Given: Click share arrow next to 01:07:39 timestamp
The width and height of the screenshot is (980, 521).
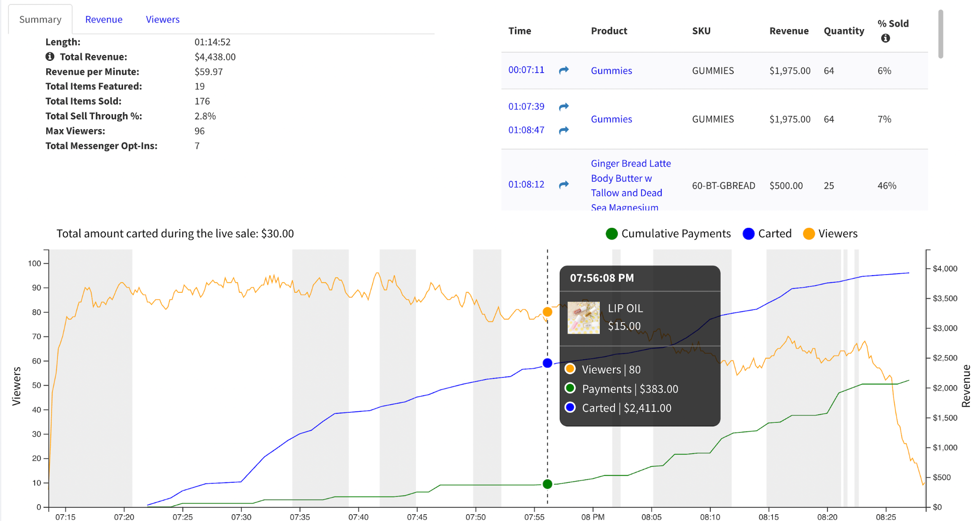Looking at the screenshot, I should click(564, 107).
